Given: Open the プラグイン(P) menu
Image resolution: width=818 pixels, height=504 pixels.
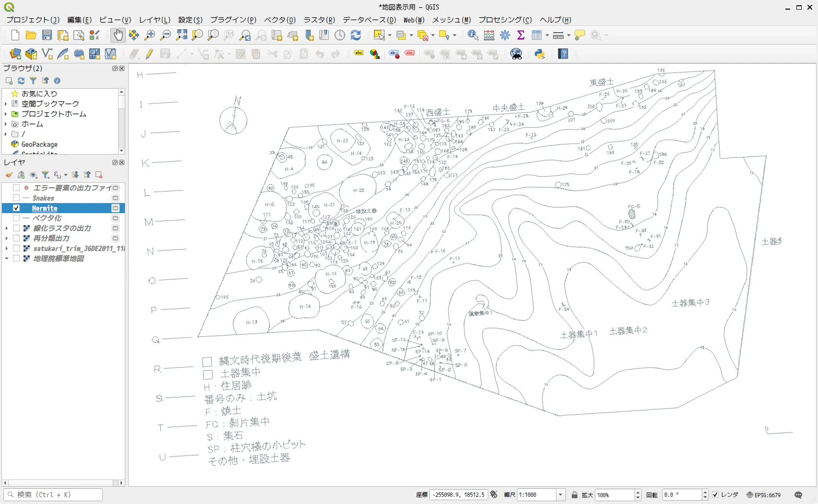Looking at the screenshot, I should [233, 20].
